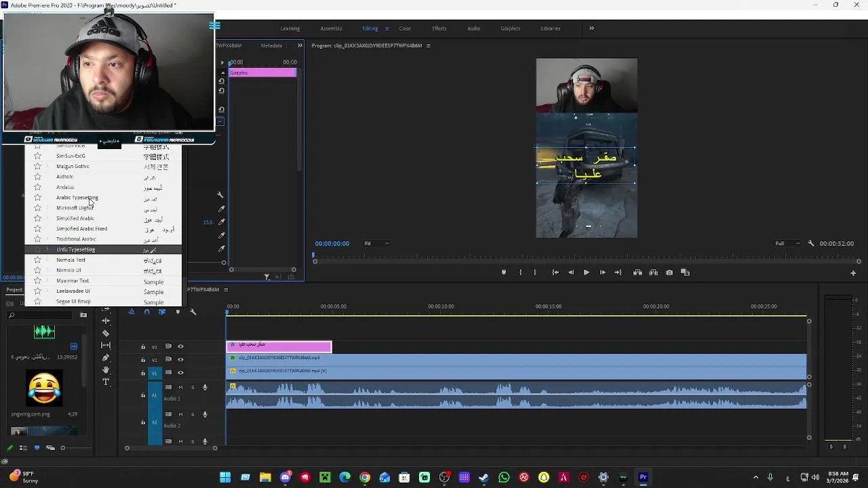The height and width of the screenshot is (488, 868).
Task: Select the Pen tool in the tools panel
Action: (106, 357)
